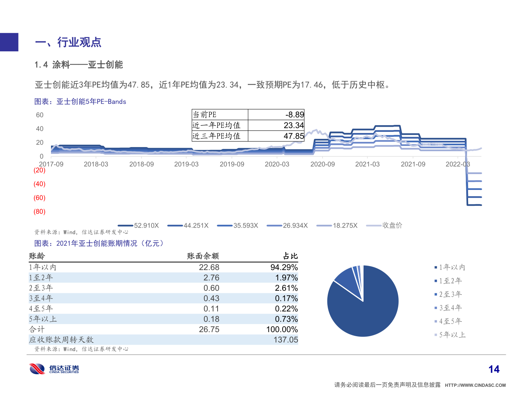
Task: Click the 当前PE value -8.89 cell
Action: coord(276,115)
